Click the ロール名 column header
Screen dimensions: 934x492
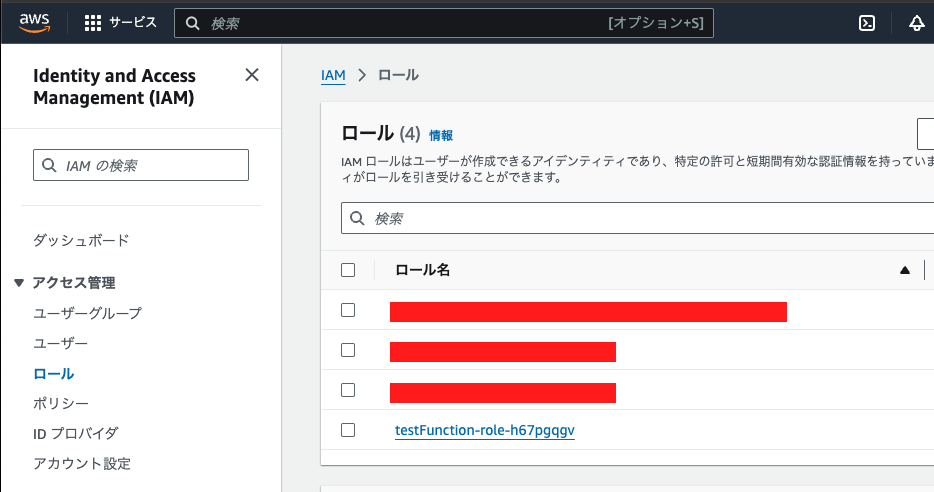pyautogui.click(x=422, y=270)
